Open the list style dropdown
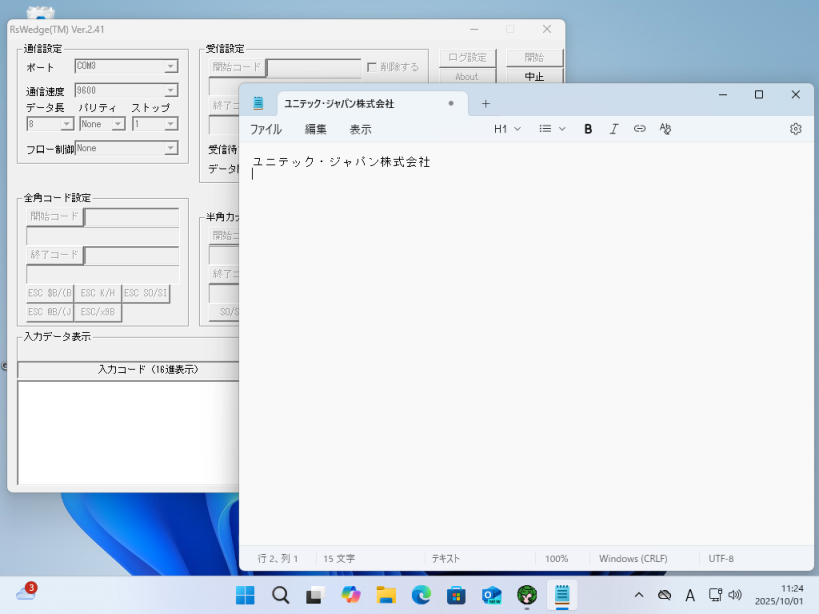Image resolution: width=819 pixels, height=614 pixels. 552,129
